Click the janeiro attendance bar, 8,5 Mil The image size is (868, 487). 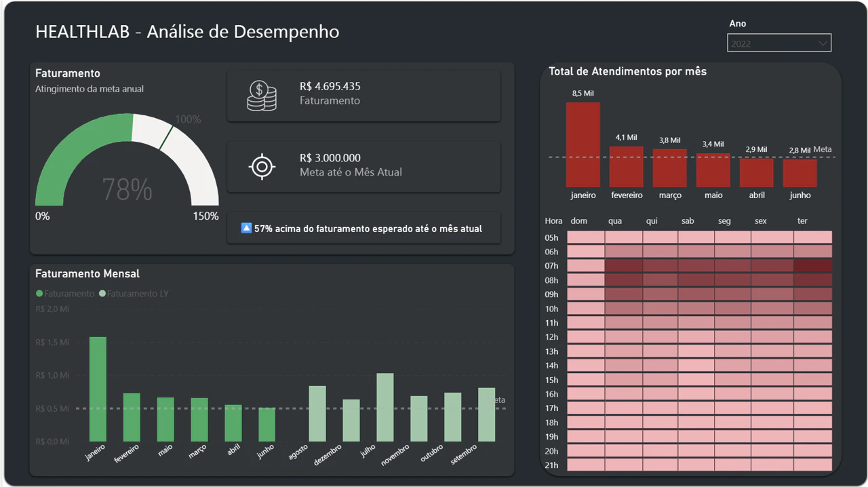tap(583, 144)
